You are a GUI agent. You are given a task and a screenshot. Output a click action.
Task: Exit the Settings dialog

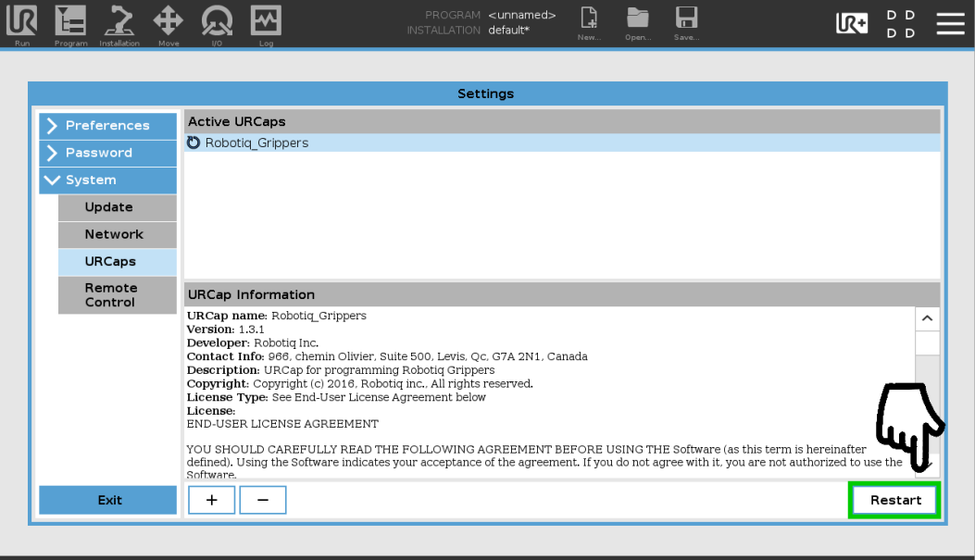point(107,500)
